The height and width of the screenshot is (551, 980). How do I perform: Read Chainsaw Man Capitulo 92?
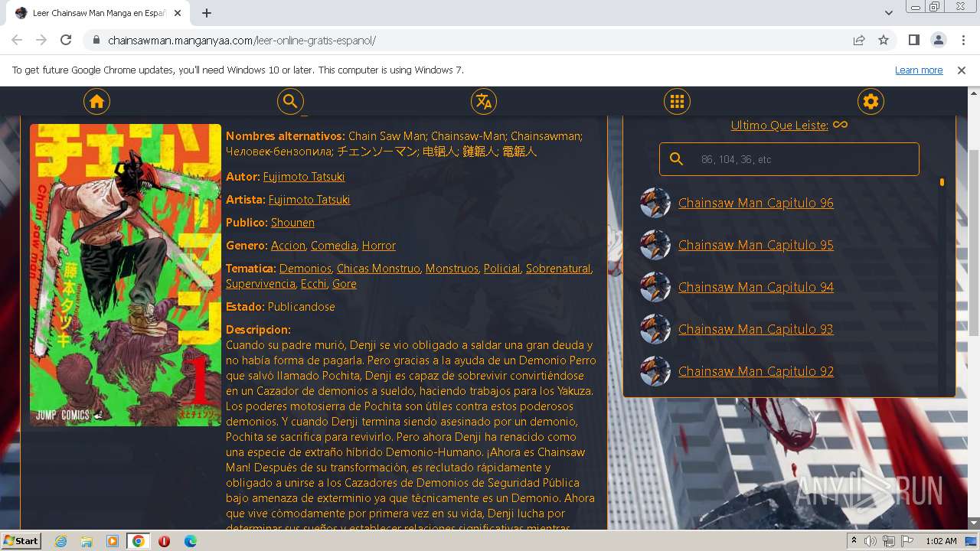tap(756, 371)
